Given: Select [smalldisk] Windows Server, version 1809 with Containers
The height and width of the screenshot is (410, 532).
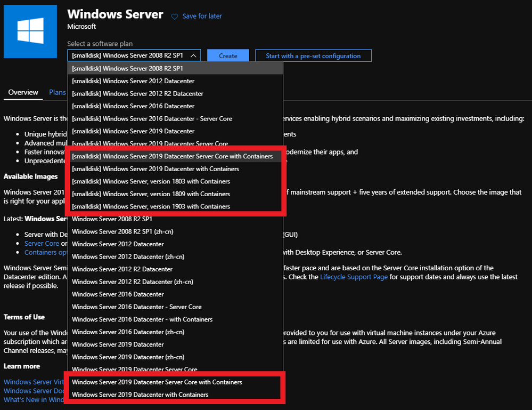Looking at the screenshot, I should [x=175, y=194].
